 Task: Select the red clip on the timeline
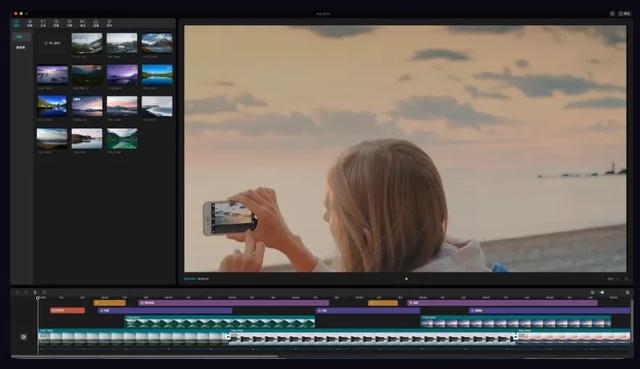67,311
